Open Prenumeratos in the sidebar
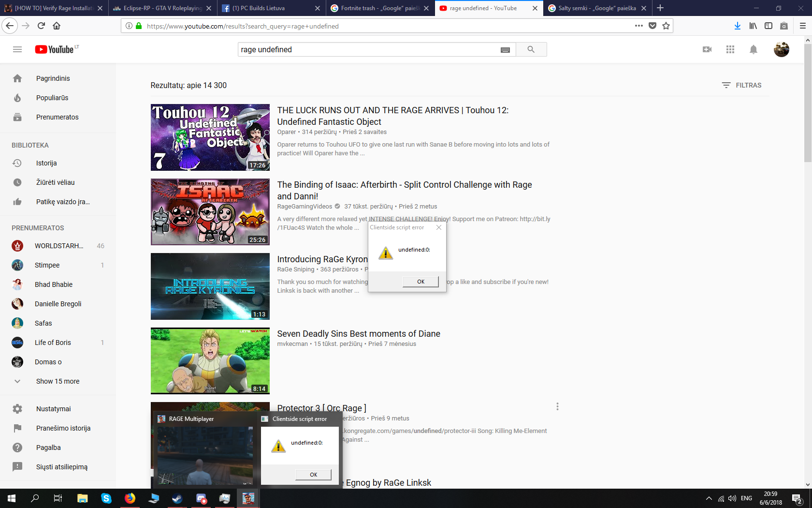 pyautogui.click(x=58, y=117)
